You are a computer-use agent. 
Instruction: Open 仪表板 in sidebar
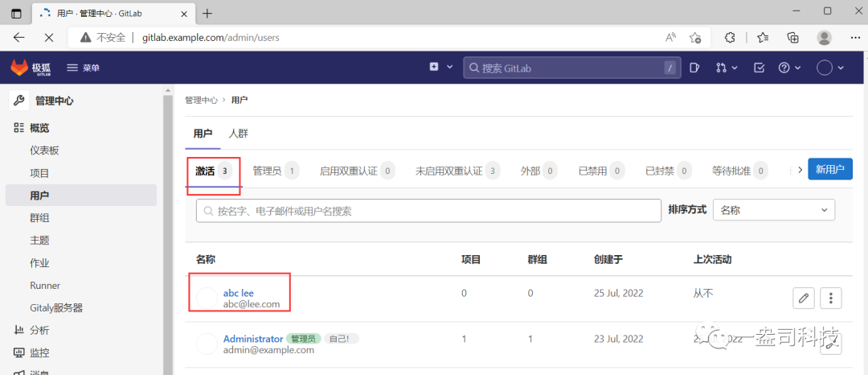pos(44,150)
